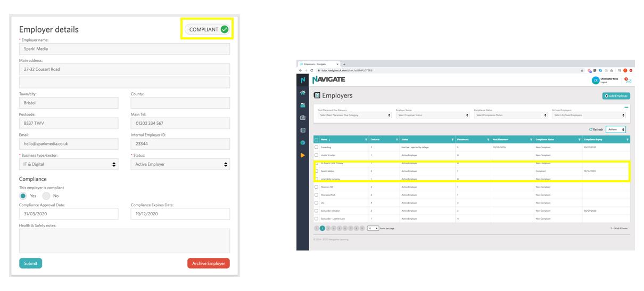The width and height of the screenshot is (644, 291).
Task: Click the Submit button
Action: point(31,263)
